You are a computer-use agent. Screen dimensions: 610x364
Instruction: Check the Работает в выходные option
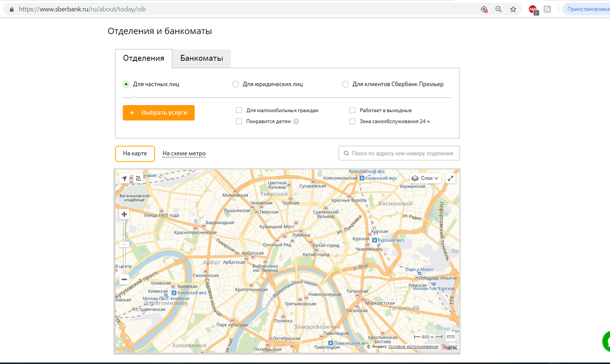(x=352, y=110)
